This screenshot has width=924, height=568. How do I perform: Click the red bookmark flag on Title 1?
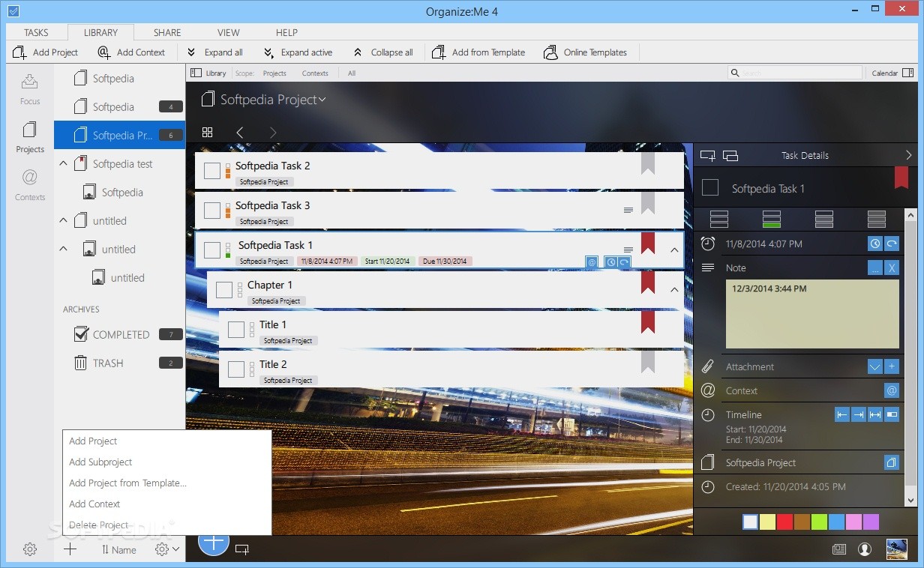coord(648,322)
